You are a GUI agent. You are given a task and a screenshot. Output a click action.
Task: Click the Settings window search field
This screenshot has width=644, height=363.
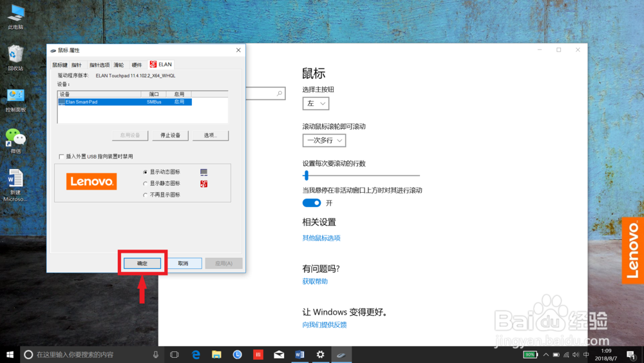point(265,93)
